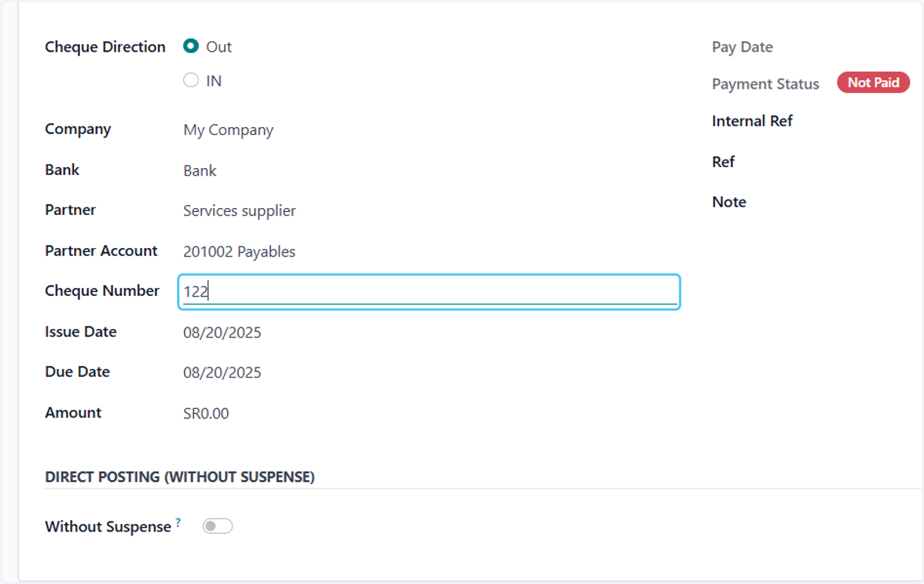Click the Pay Date label
Viewport: 924px width, 584px height.
(742, 47)
